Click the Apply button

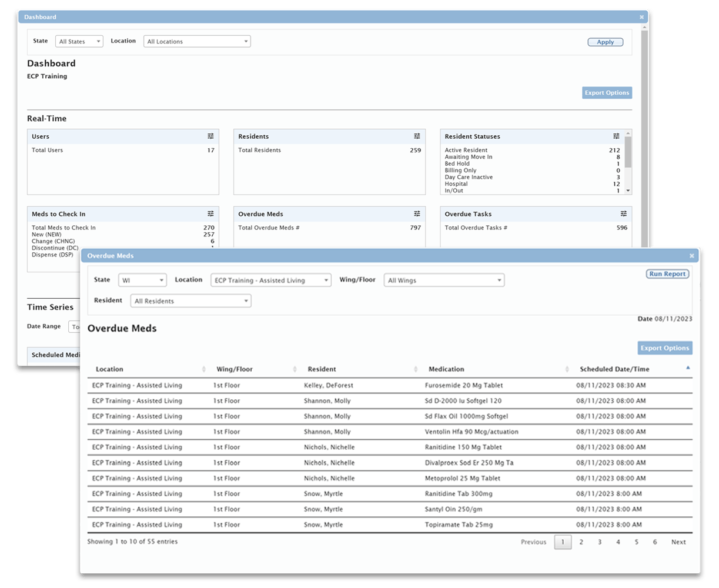[605, 42]
